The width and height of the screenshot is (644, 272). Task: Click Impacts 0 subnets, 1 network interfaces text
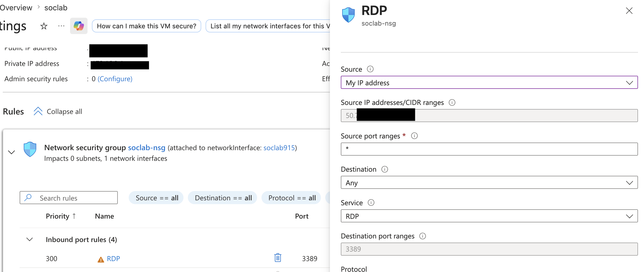[106, 158]
